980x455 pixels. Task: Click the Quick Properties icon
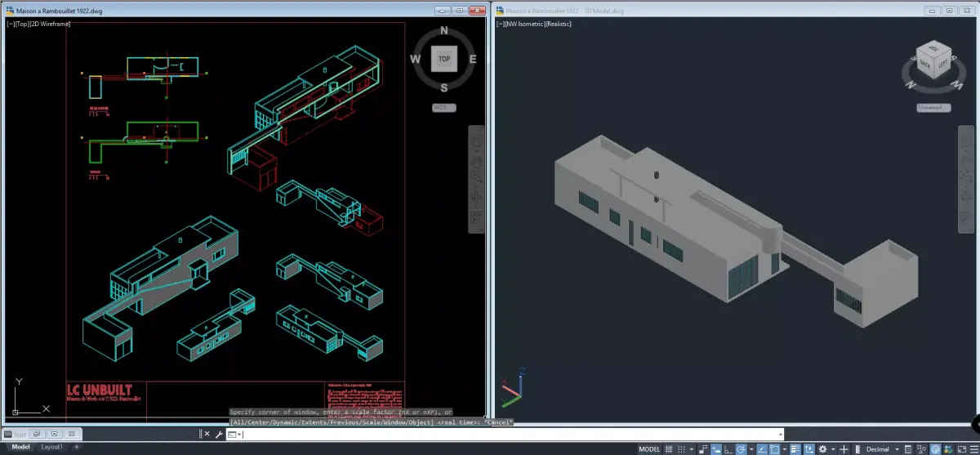[908, 448]
